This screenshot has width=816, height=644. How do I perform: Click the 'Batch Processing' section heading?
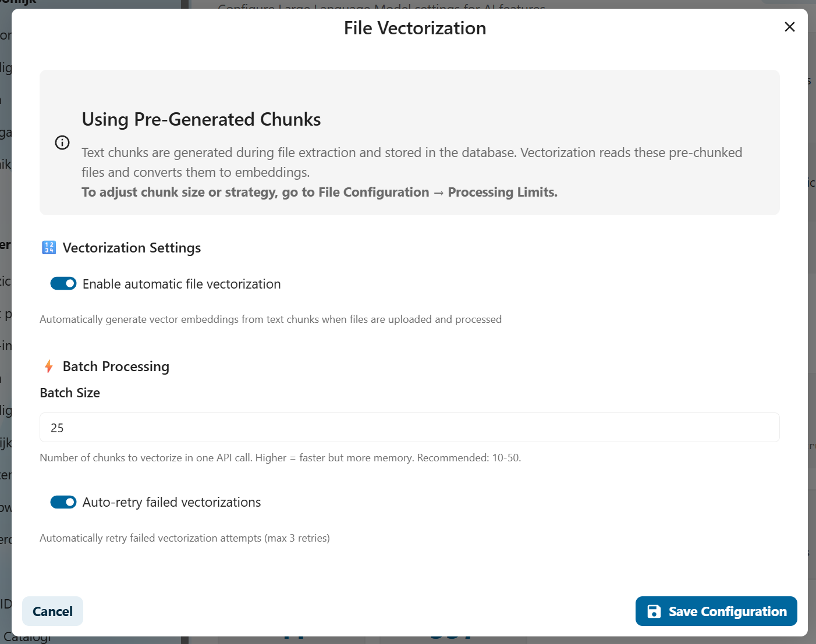(x=116, y=367)
